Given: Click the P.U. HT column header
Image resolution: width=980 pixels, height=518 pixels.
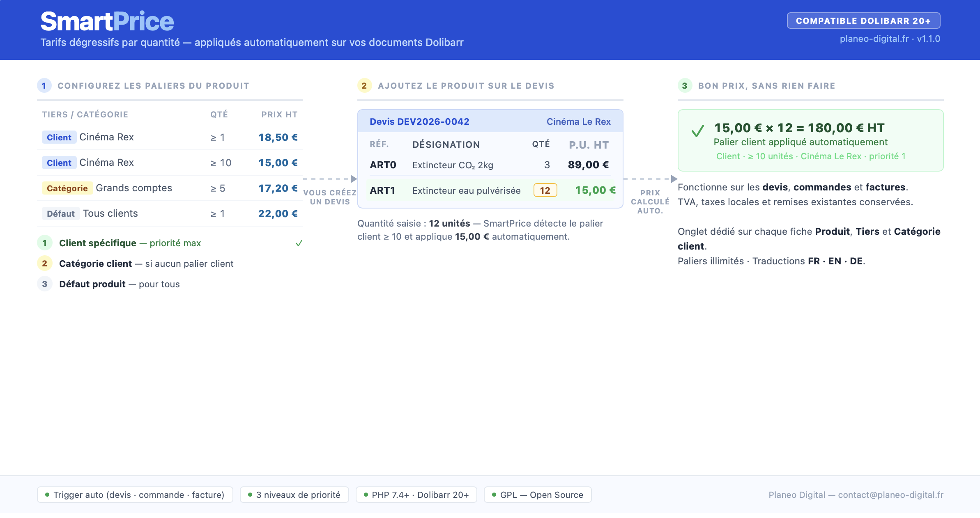Looking at the screenshot, I should 589,144.
